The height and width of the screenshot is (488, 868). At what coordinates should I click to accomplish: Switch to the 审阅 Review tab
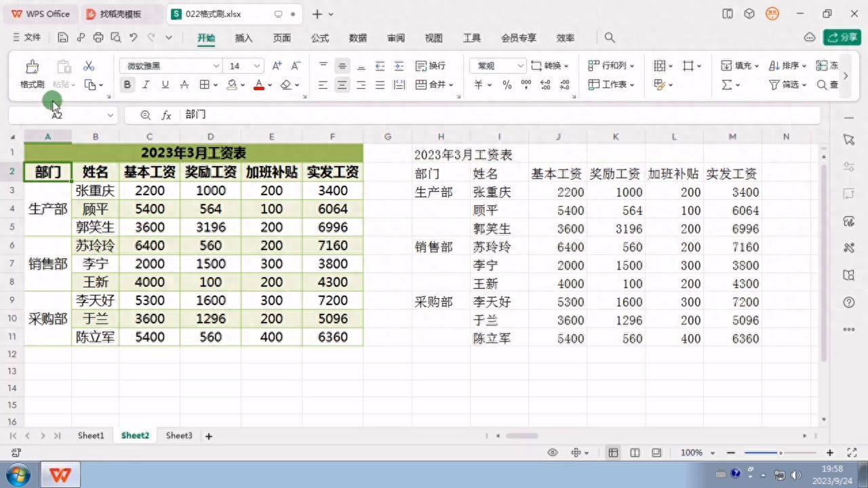pos(396,38)
